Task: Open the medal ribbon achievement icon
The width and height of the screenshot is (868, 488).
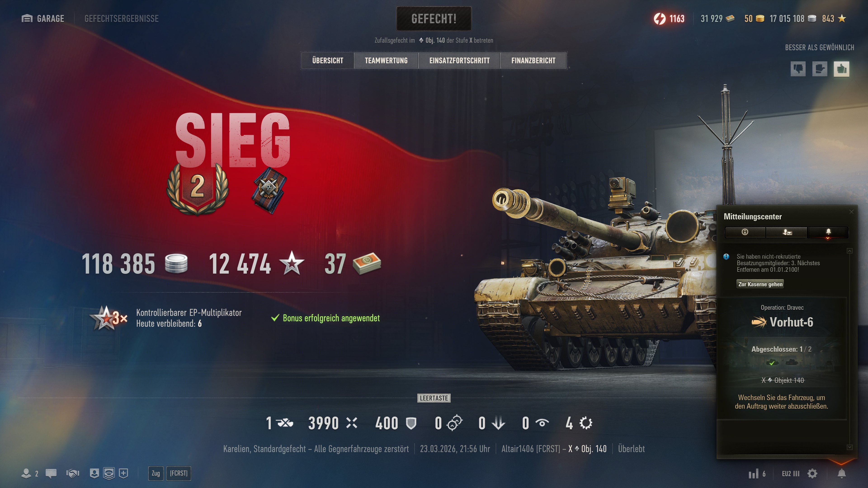Action: tap(269, 190)
